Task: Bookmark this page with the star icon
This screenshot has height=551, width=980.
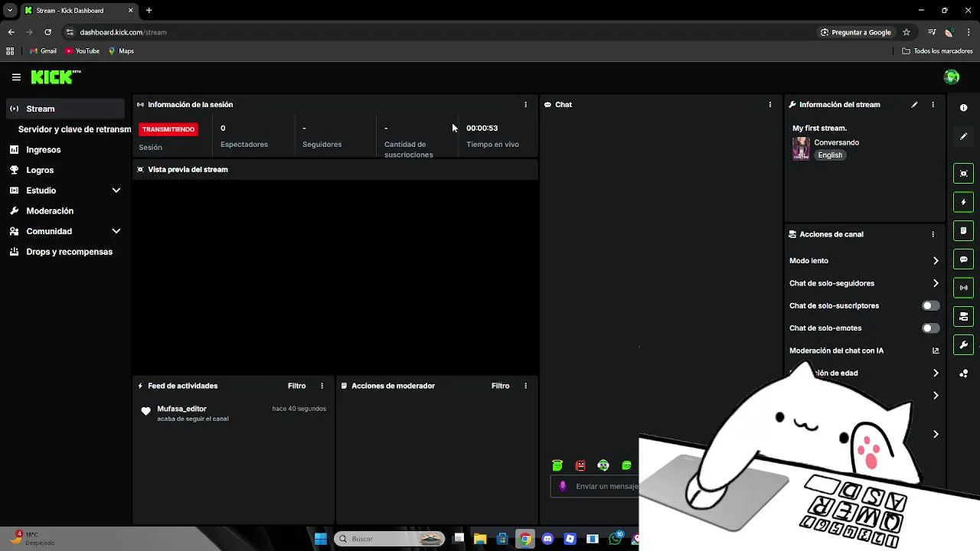Action: click(x=906, y=32)
